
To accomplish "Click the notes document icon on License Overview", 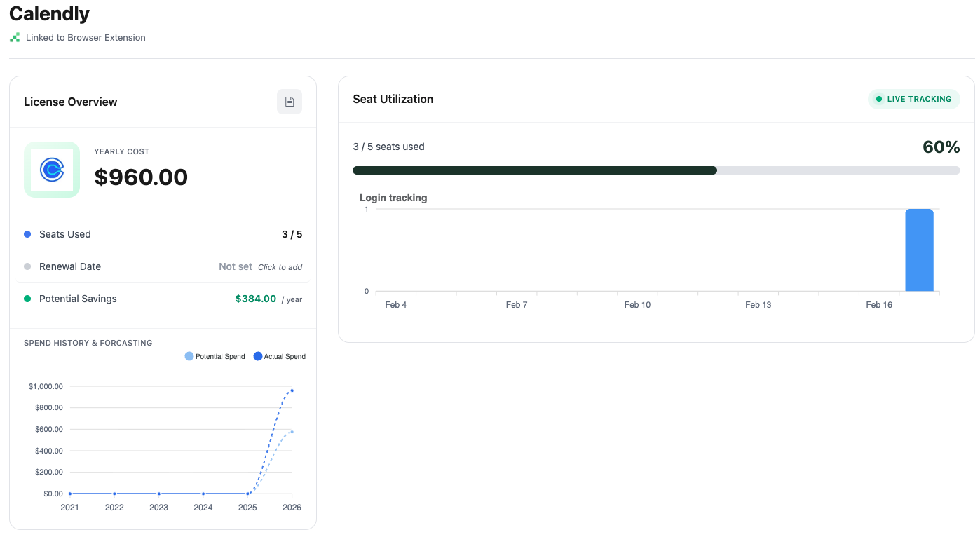I will point(290,102).
